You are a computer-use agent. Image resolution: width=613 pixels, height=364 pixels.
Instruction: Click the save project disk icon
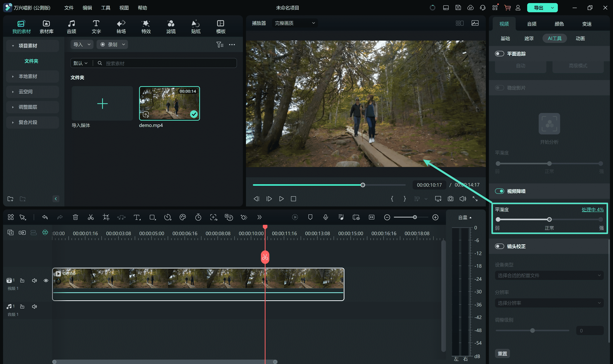458,8
